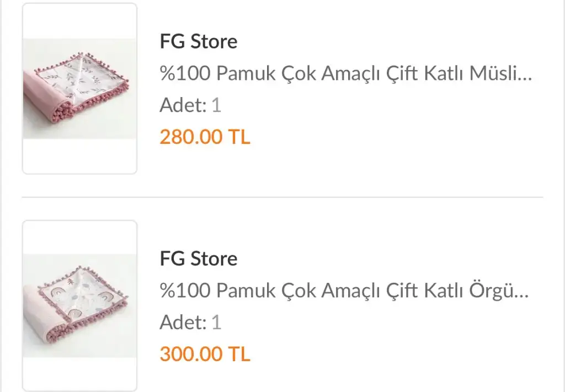The image size is (565, 392).
Task: Click the "Adet:" label under the Müsli product
Action: pos(183,105)
